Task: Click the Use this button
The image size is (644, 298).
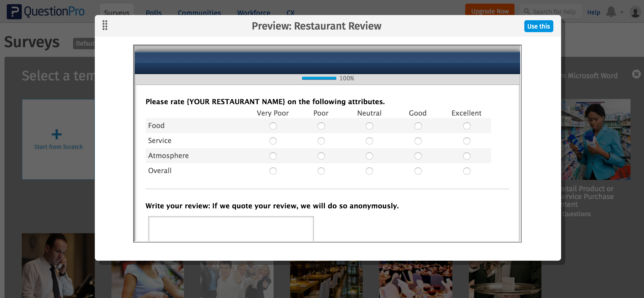Action: click(538, 26)
